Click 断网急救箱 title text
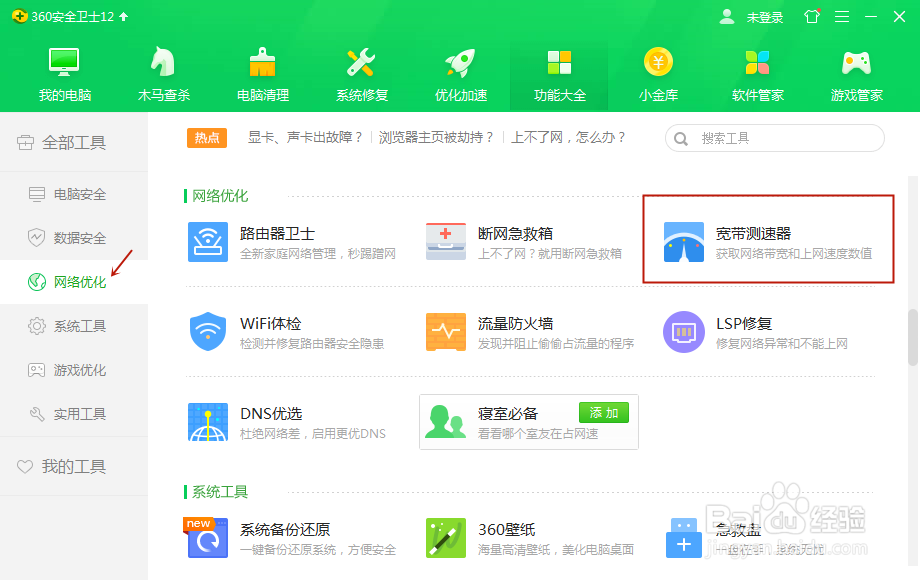The width and height of the screenshot is (920, 580). click(x=515, y=233)
